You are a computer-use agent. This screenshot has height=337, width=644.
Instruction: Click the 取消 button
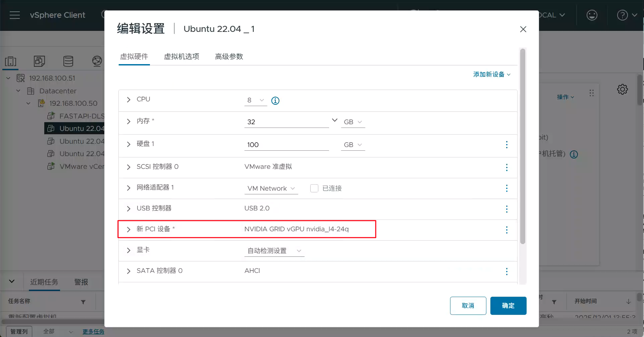coord(468,306)
